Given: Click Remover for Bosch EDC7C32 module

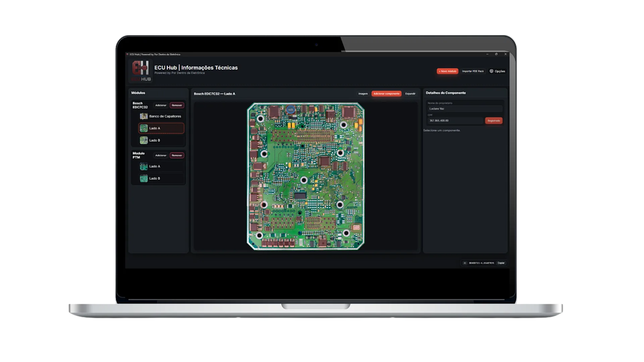Looking at the screenshot, I should click(177, 105).
